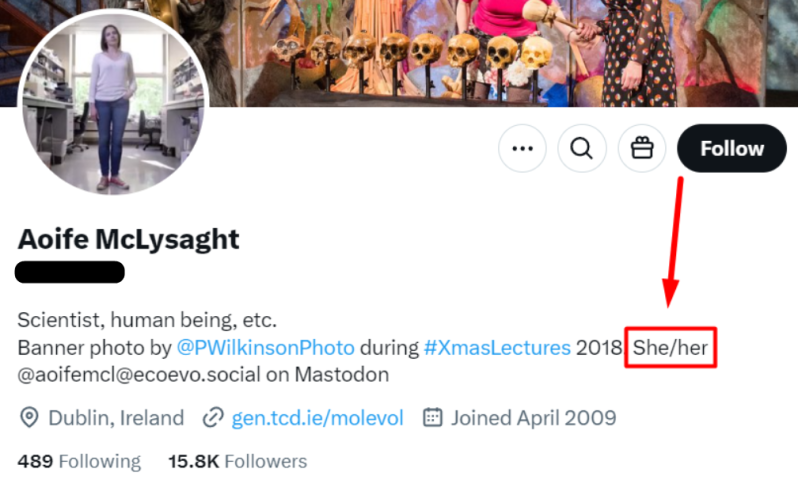Visit the gen.tcd.ie/molevol website link
798x480 pixels.
[317, 417]
